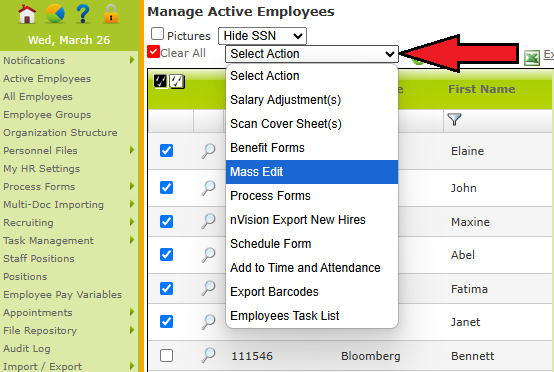554x372 pixels.
Task: Click the First Name filter funnel icon
Action: click(454, 119)
